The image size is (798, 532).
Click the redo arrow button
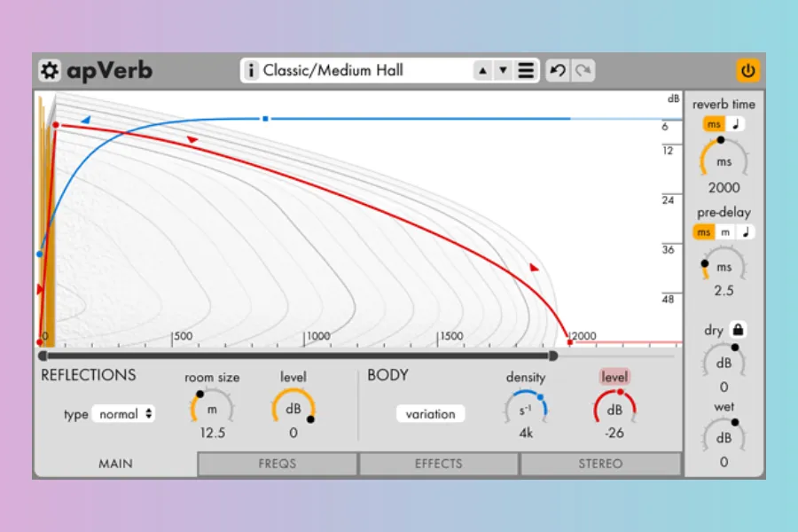point(583,71)
